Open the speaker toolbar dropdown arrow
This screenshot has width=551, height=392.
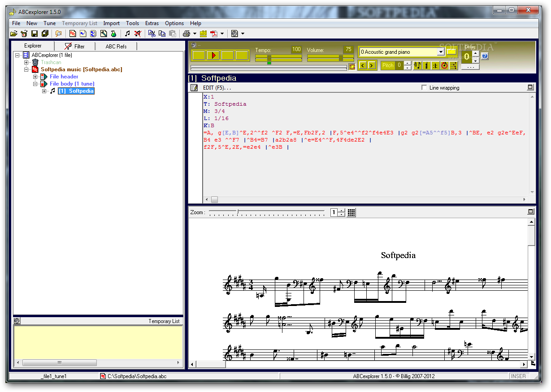(x=243, y=34)
